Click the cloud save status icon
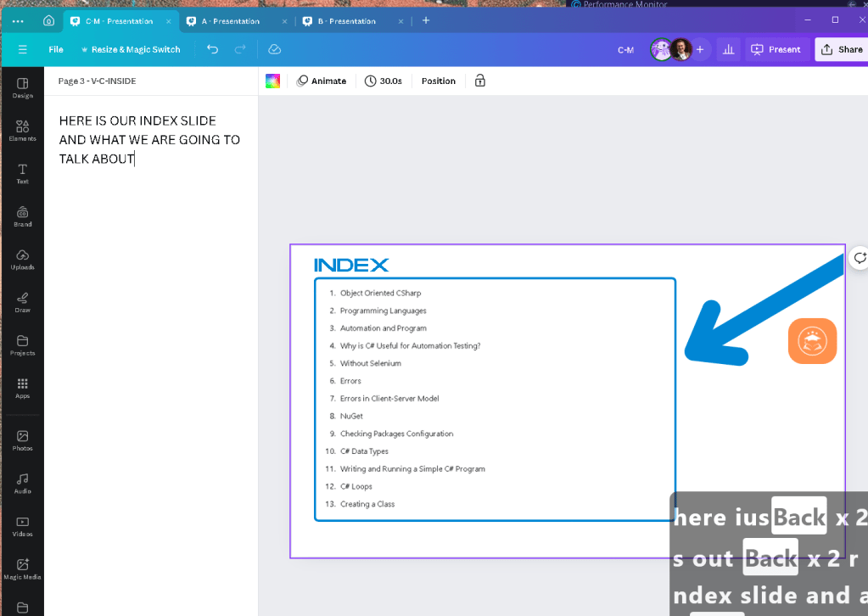 275,49
